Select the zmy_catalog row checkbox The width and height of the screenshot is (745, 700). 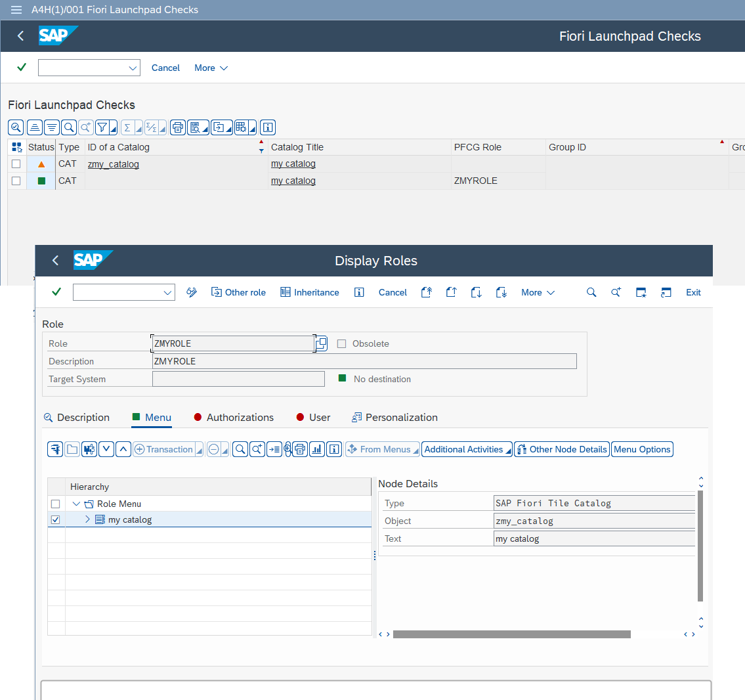coord(16,164)
